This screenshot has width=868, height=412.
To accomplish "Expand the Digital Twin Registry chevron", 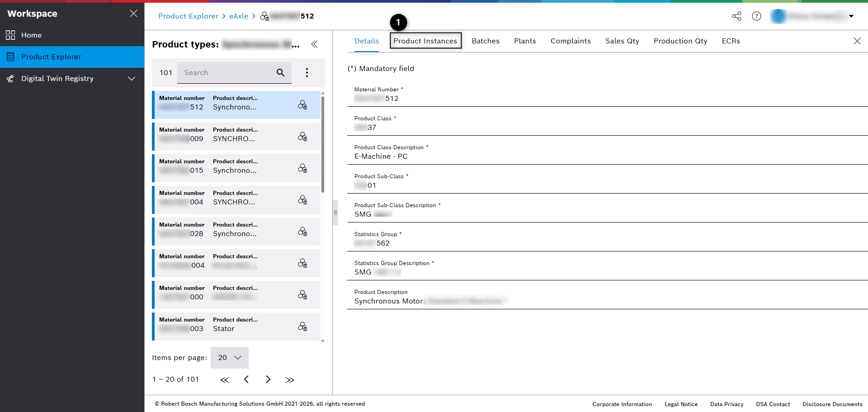I will pyautogui.click(x=132, y=79).
